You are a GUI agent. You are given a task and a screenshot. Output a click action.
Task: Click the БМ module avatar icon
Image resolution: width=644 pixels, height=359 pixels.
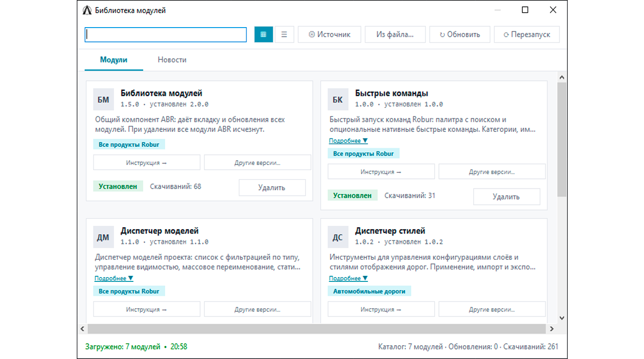click(x=103, y=99)
